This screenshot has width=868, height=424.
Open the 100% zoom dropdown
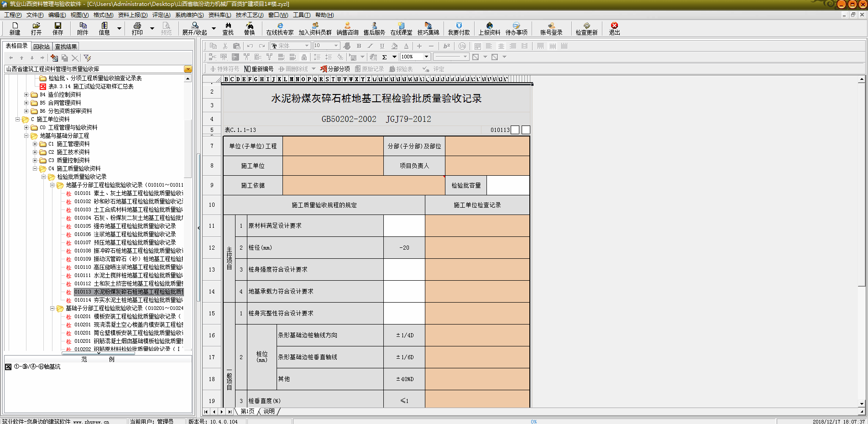[426, 57]
